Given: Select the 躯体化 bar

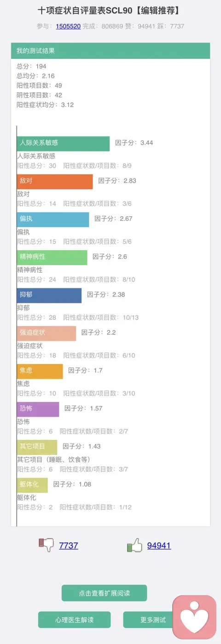Looking at the screenshot, I should point(32,485).
